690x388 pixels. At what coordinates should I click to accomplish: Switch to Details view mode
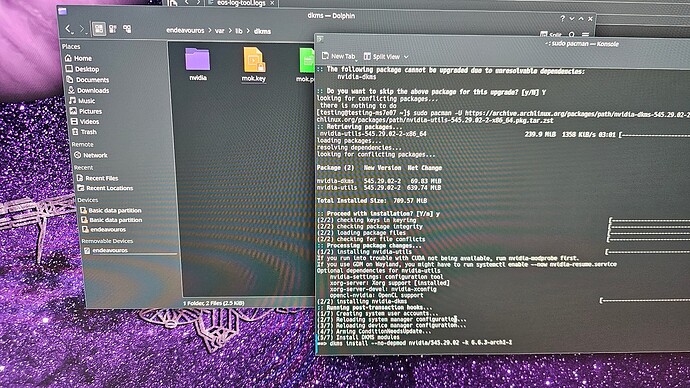click(127, 29)
